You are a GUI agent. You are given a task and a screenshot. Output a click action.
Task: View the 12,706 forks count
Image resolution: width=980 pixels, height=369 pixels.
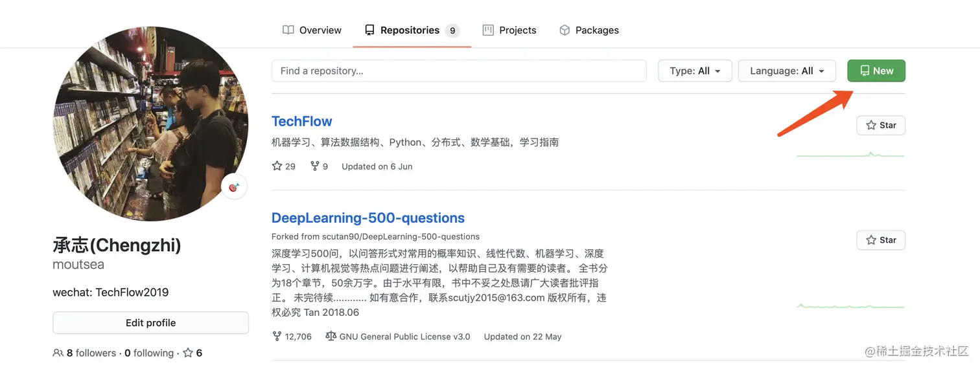(x=292, y=337)
